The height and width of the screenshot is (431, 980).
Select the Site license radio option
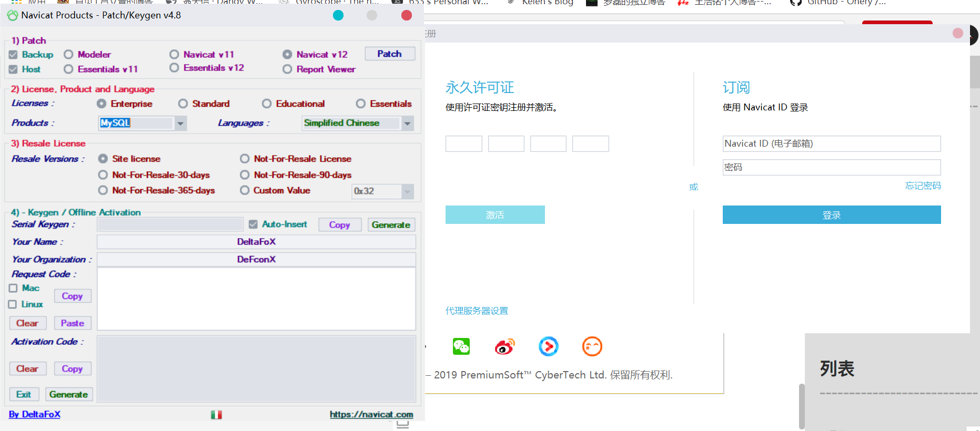pos(103,159)
